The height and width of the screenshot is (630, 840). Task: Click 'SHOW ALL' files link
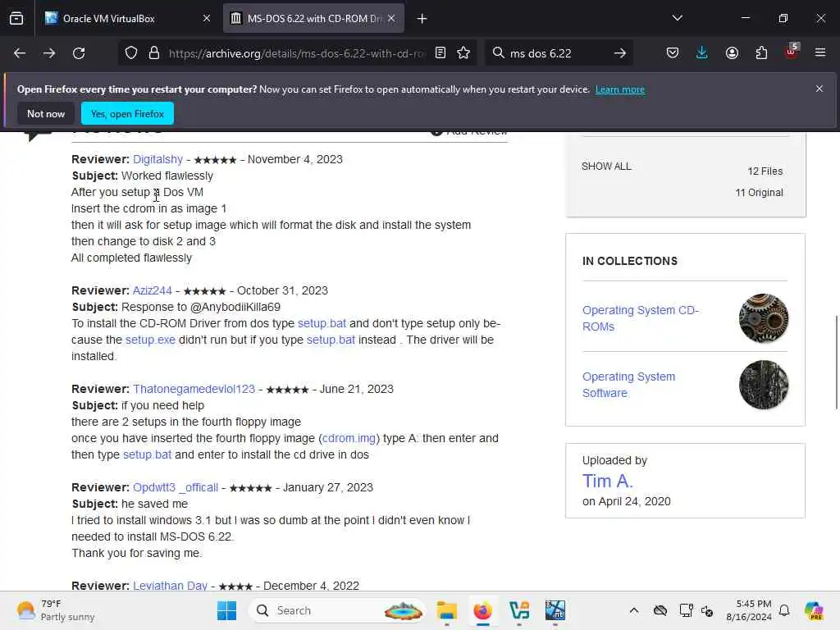coord(606,166)
